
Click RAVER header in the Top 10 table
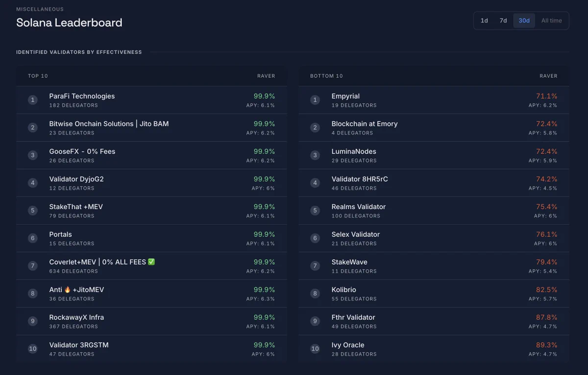pyautogui.click(x=267, y=76)
